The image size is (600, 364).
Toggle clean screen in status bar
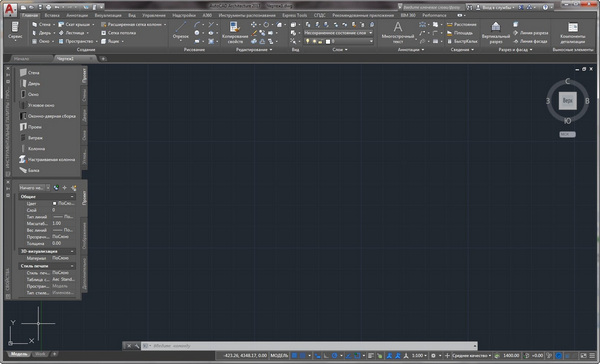point(584,356)
